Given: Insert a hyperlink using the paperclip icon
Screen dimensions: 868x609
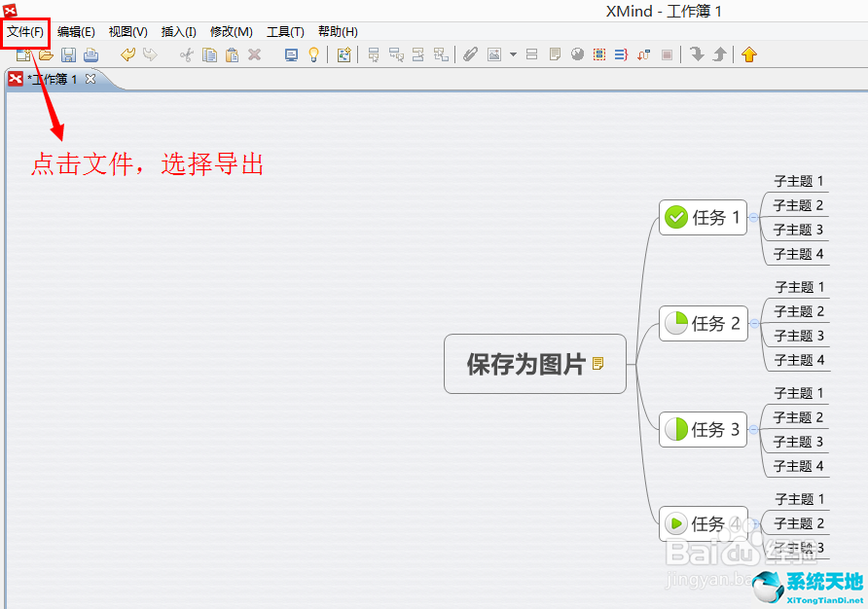Looking at the screenshot, I should coord(470,54).
